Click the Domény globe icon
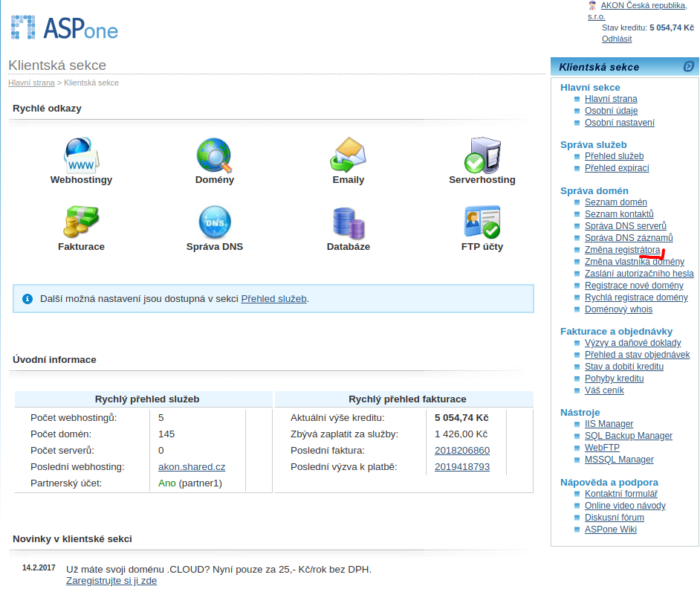 pyautogui.click(x=214, y=155)
